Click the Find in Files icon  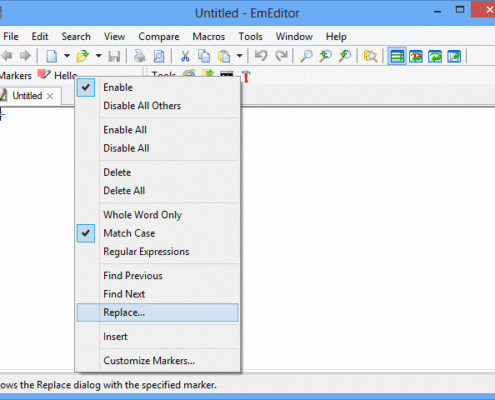coord(370,56)
